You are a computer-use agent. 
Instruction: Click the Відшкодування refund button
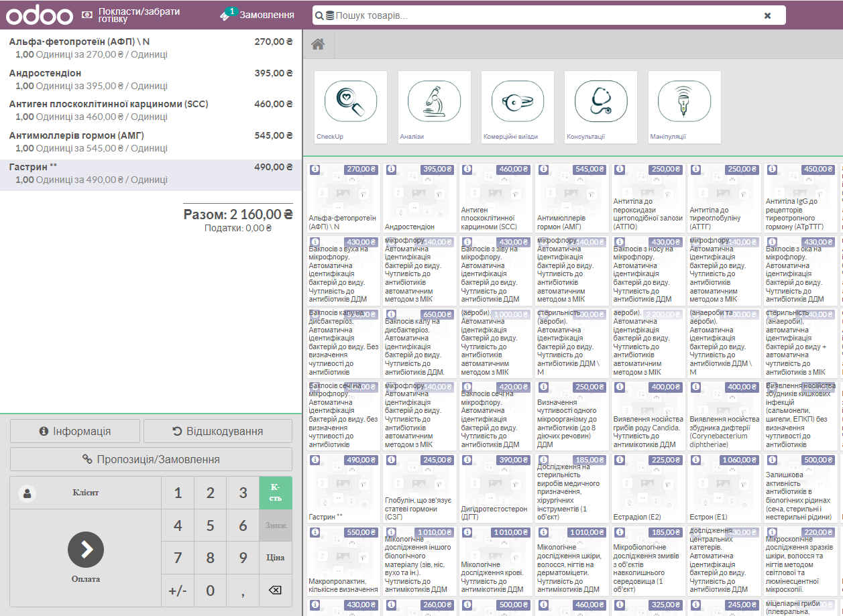[217, 431]
